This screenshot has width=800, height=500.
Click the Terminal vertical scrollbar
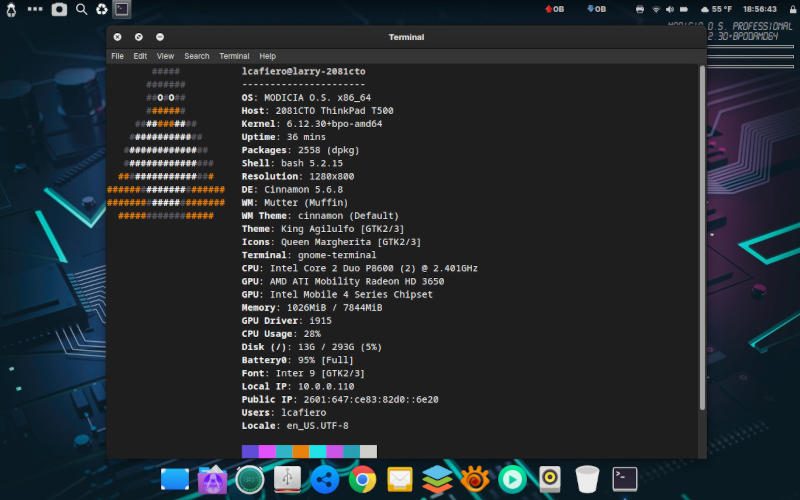coord(702,238)
